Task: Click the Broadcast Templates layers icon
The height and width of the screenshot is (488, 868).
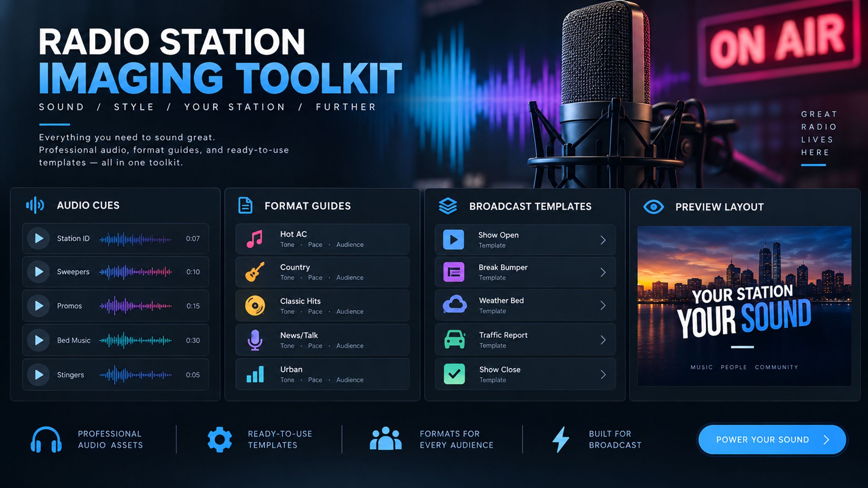Action: 448,206
